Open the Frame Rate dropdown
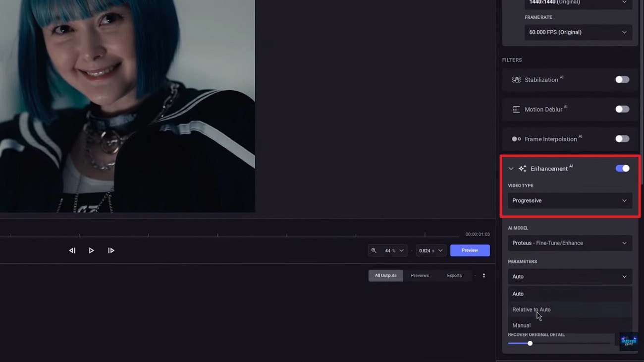The image size is (644, 362). [578, 32]
